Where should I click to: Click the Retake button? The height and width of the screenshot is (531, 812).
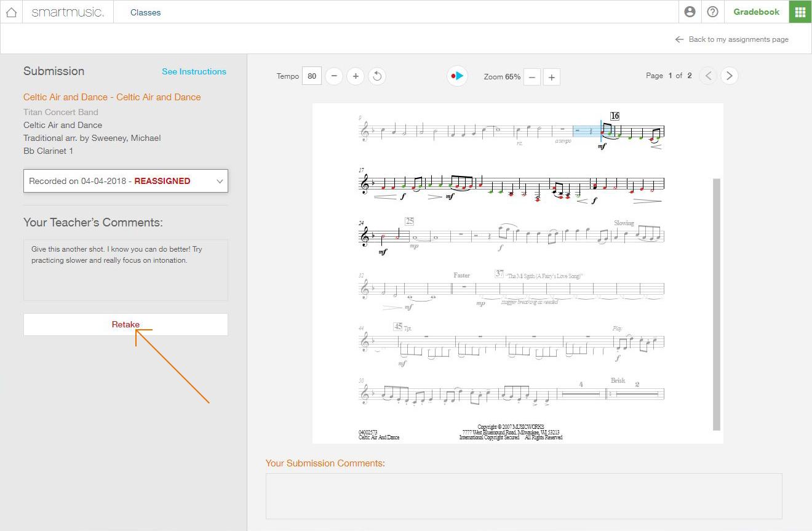pyautogui.click(x=125, y=324)
